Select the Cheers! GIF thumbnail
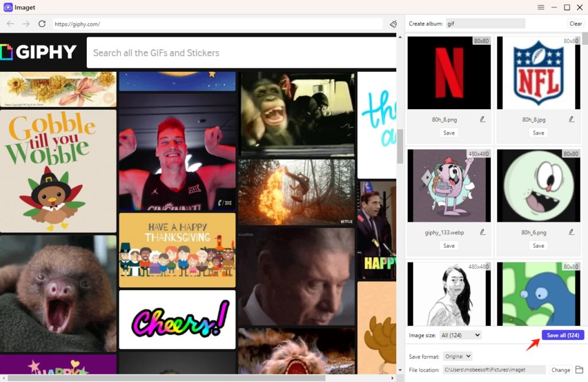This screenshot has height=382, width=588. coord(177,319)
